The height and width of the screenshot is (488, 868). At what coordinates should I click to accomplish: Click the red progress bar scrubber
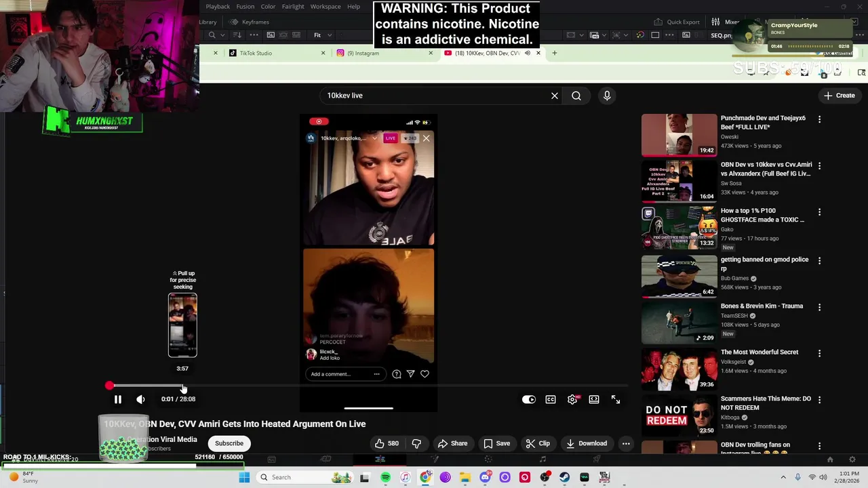(x=109, y=386)
